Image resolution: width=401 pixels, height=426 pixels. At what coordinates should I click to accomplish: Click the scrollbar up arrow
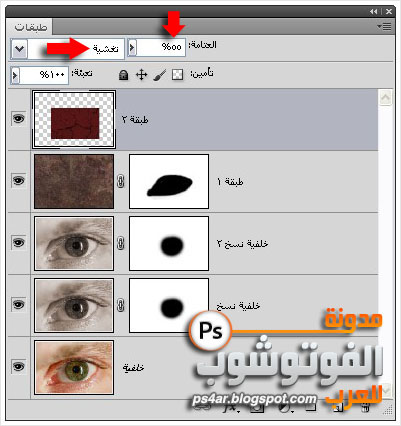coord(385,98)
